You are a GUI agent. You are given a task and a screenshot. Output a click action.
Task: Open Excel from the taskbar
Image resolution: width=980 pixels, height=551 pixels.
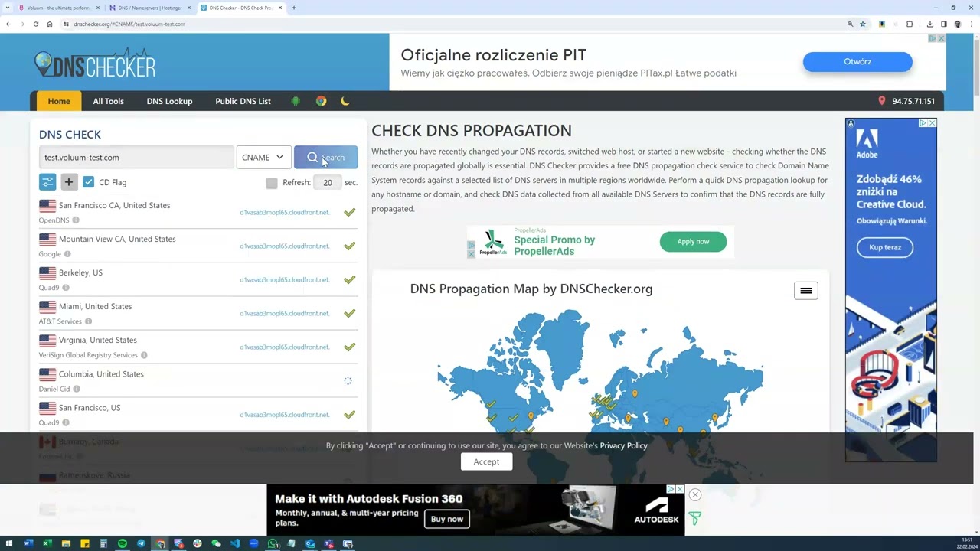pos(47,543)
